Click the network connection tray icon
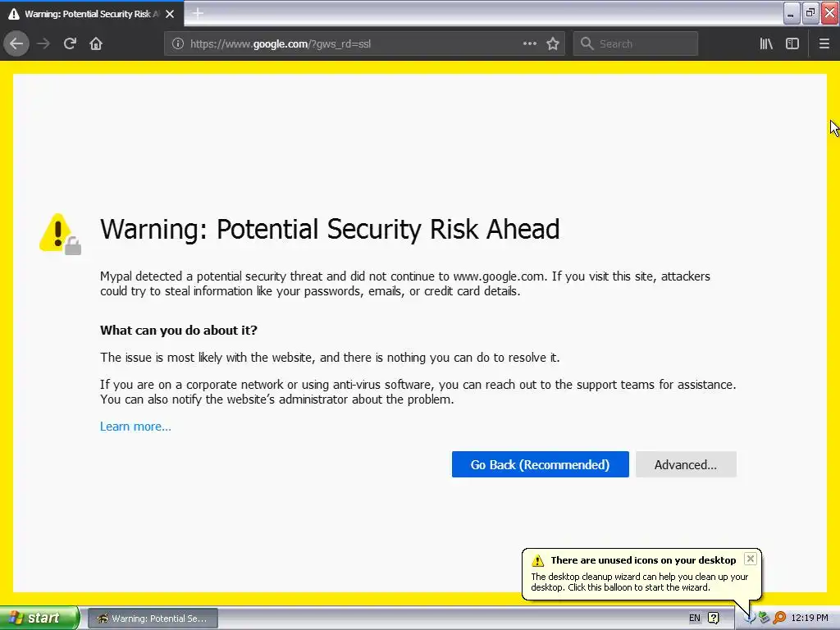Image resolution: width=840 pixels, height=630 pixels. (x=764, y=618)
